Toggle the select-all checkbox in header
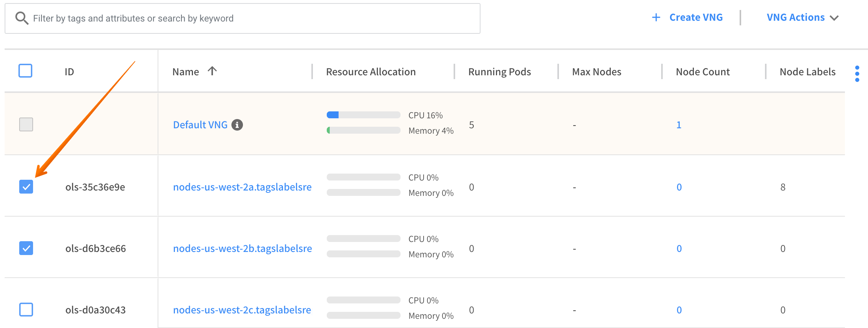Image resolution: width=868 pixels, height=328 pixels. (x=26, y=71)
